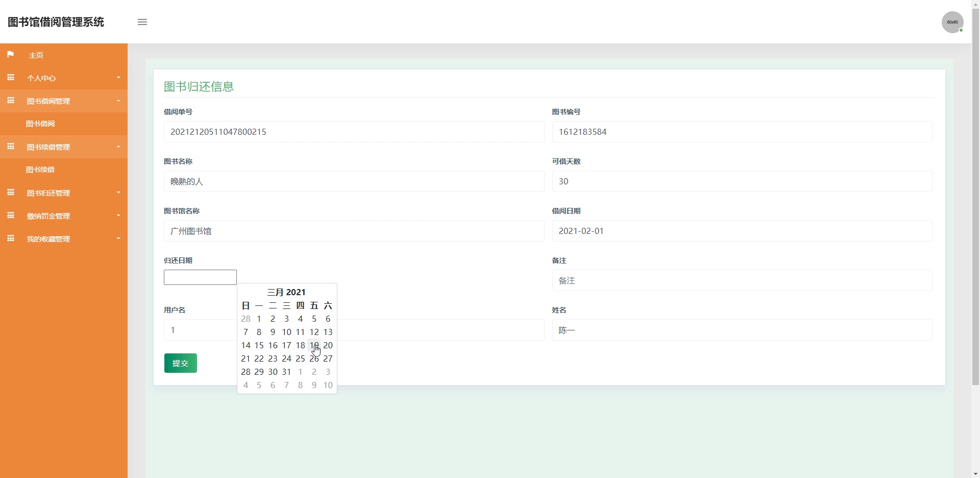Click grid icon beside 图书借阅管理
Screen dimensions: 980x478
10,100
